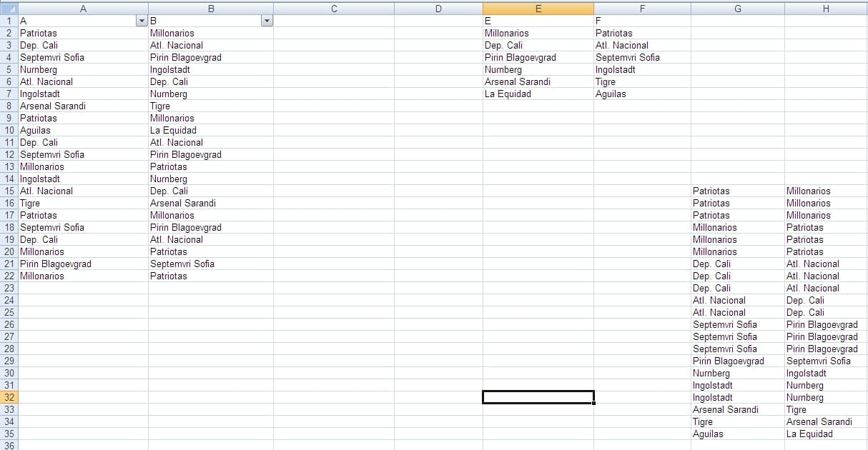Click cell B16 Arsenal Sarandi
Image resolution: width=868 pixels, height=450 pixels.
(211, 203)
